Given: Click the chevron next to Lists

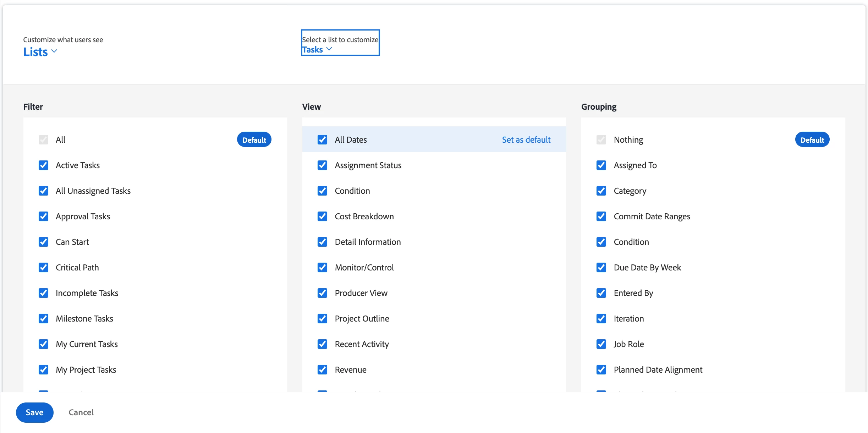Looking at the screenshot, I should point(54,51).
